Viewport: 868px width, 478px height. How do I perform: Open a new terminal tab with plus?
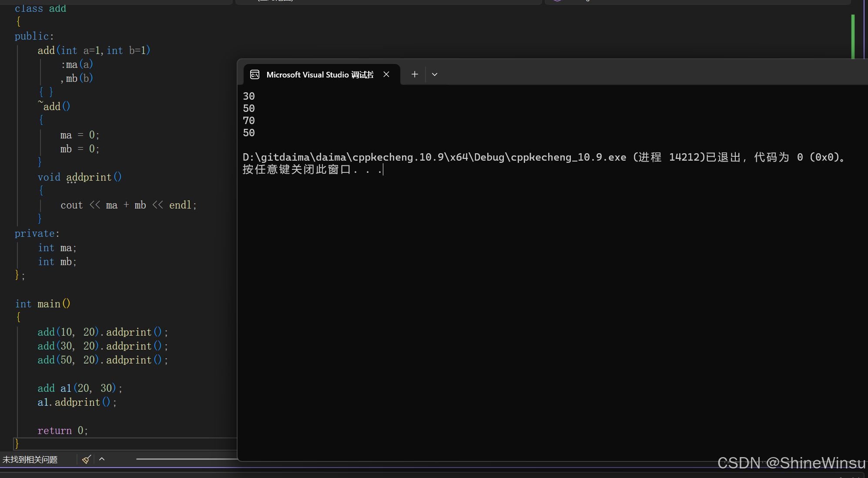pyautogui.click(x=415, y=74)
